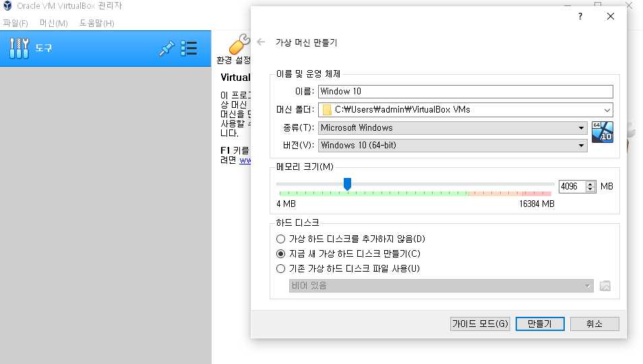Click the help question mark button
Viewport: 643px width, 364px height.
pyautogui.click(x=580, y=16)
